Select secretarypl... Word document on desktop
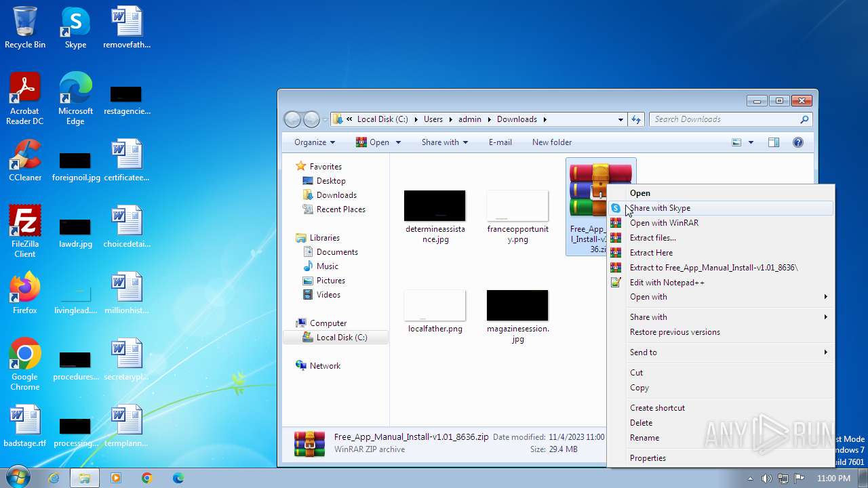This screenshot has width=868, height=488. coord(127,360)
